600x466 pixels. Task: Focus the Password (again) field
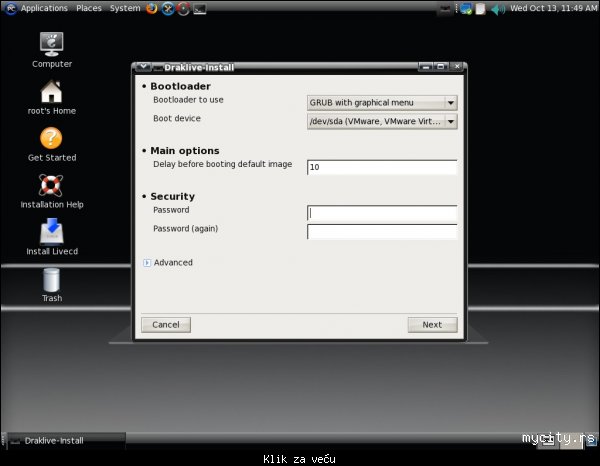tap(382, 231)
